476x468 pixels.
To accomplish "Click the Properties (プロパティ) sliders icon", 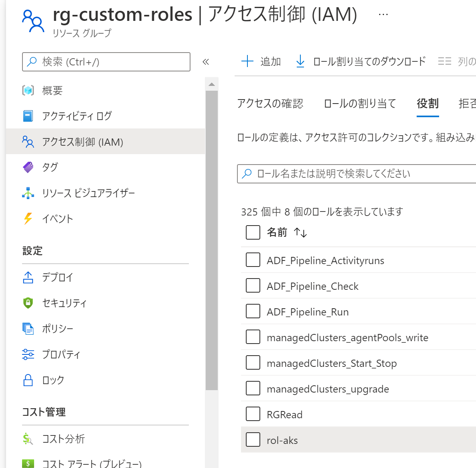I will (x=28, y=354).
